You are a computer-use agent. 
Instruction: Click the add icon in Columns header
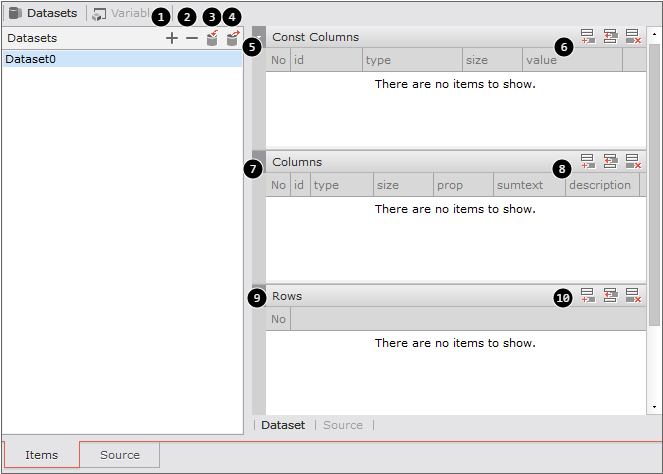click(588, 161)
